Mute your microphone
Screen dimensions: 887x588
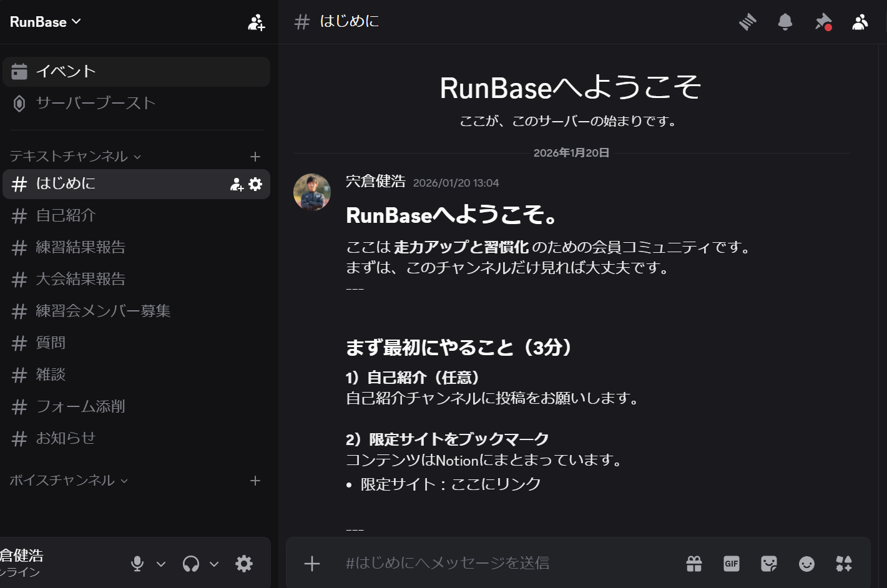pos(138,563)
